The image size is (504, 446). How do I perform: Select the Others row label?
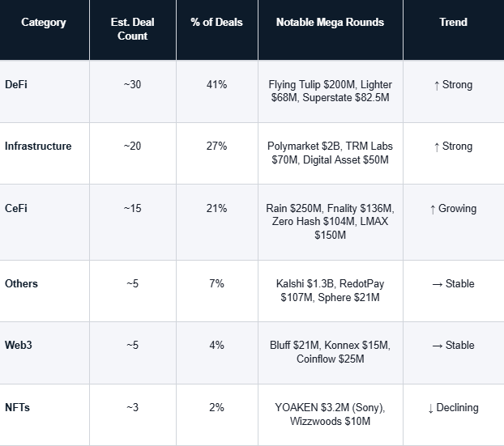(x=21, y=284)
